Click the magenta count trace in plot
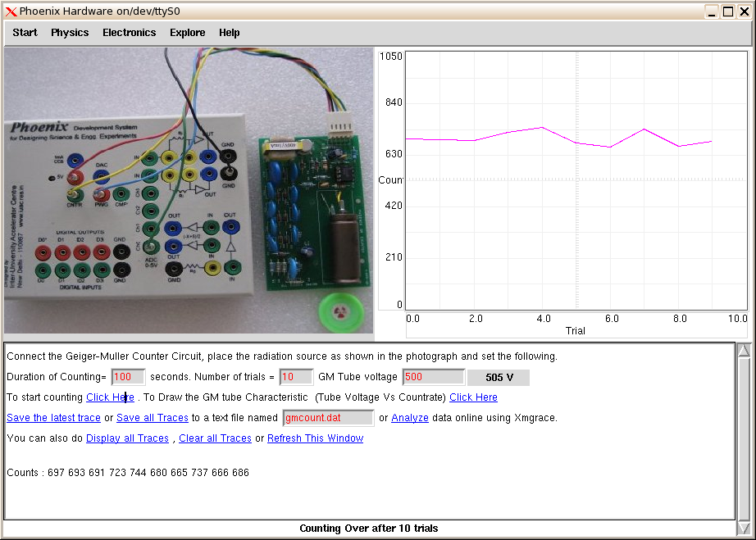 tap(558, 138)
